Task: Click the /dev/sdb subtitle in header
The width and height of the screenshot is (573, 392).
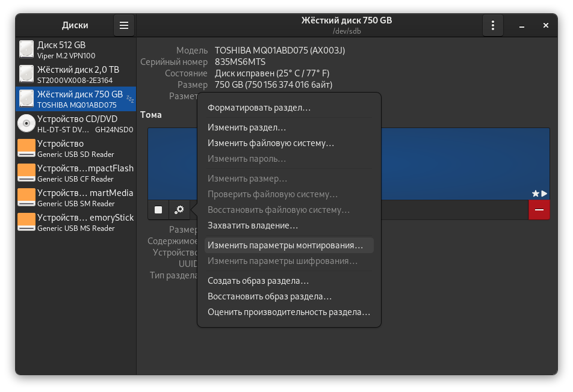Action: (x=347, y=31)
